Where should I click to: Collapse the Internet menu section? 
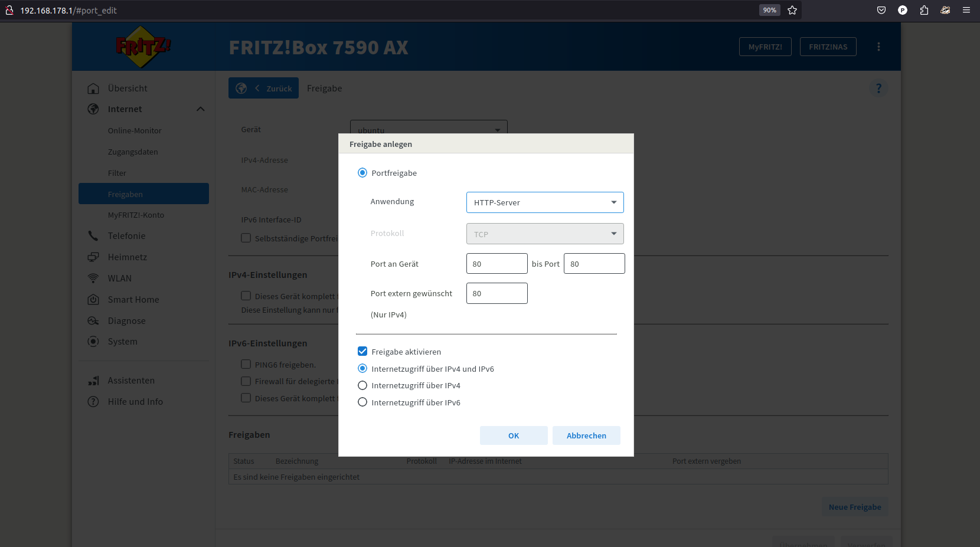coord(201,109)
